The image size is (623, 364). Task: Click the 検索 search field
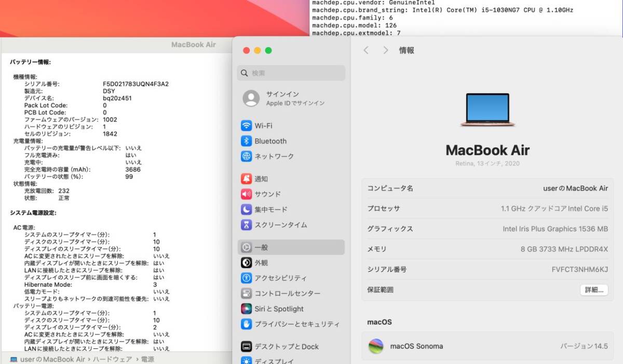tap(291, 73)
